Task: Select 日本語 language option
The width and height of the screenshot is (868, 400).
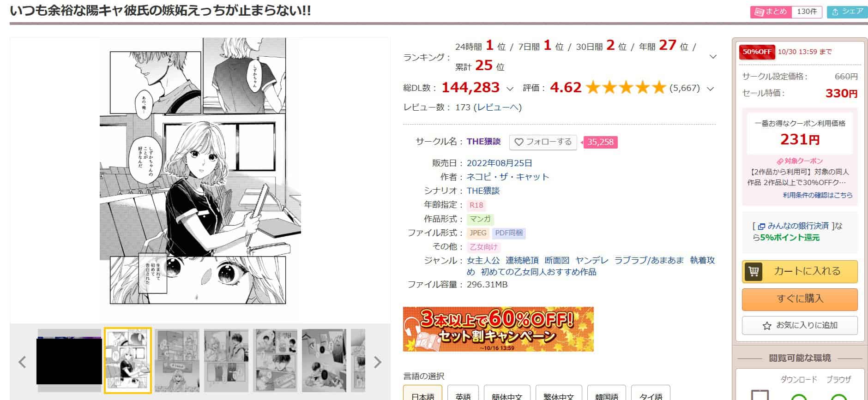Action: tap(422, 393)
